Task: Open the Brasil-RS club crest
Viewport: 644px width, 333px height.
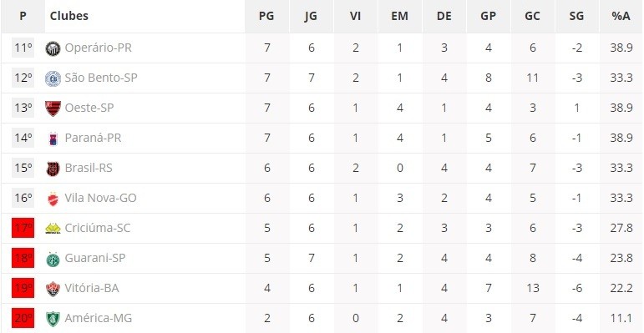Action: tap(53, 169)
